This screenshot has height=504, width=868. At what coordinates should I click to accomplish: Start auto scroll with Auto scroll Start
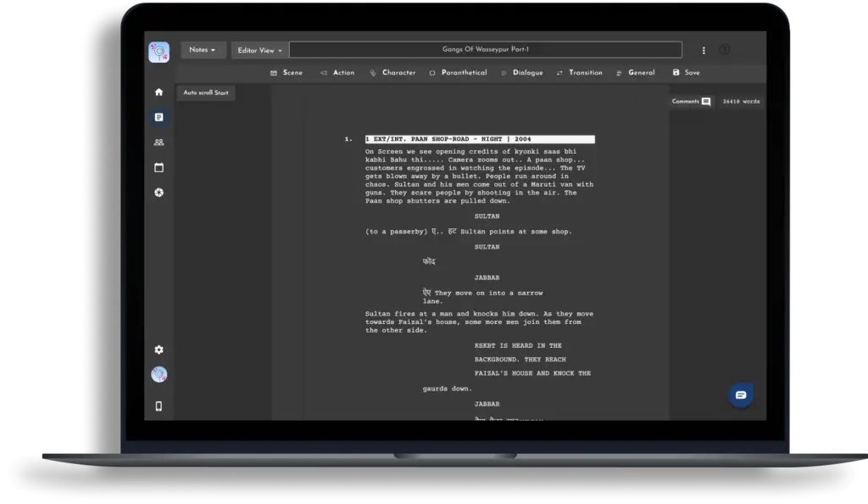[206, 92]
